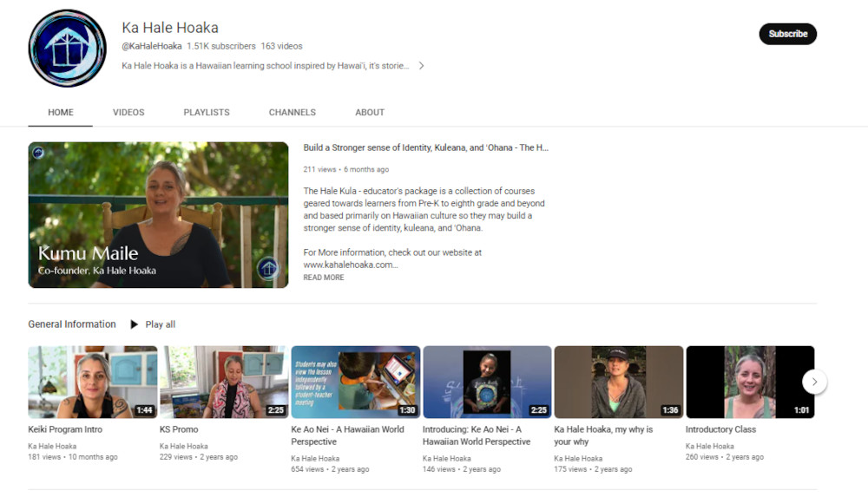The image size is (868, 497).
Task: Click 654 views • 2 years ago text
Action: point(330,469)
